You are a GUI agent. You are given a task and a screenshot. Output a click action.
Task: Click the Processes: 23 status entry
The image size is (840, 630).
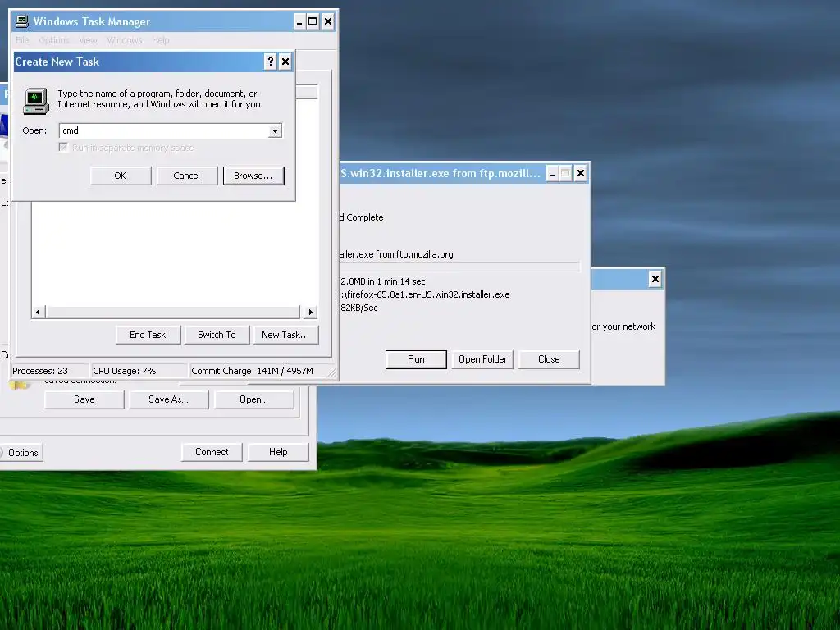click(50, 371)
